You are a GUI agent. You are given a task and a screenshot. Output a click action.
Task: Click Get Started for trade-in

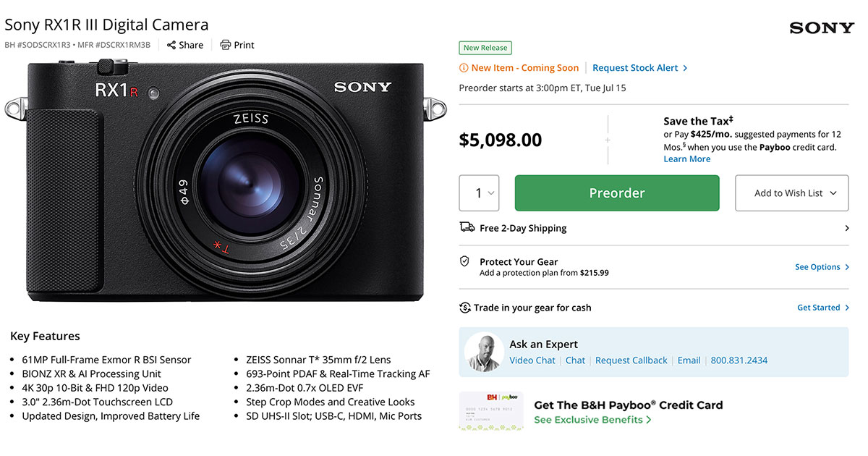[x=818, y=307]
